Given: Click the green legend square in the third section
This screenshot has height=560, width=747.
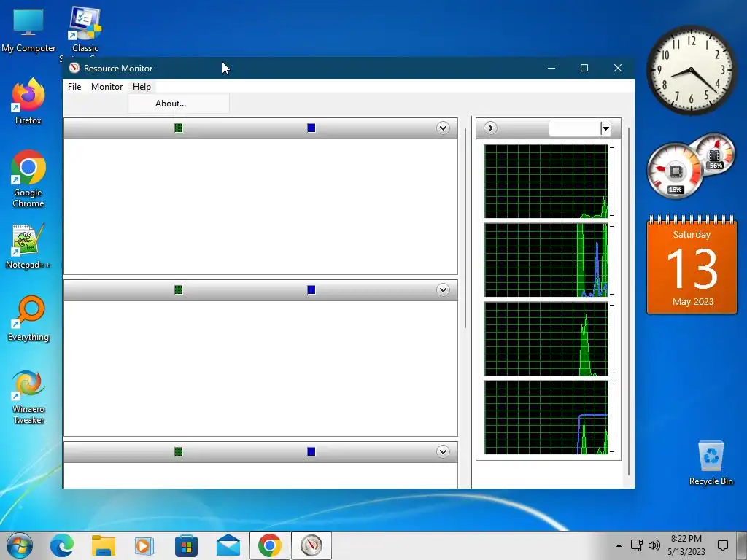Looking at the screenshot, I should coord(179,452).
